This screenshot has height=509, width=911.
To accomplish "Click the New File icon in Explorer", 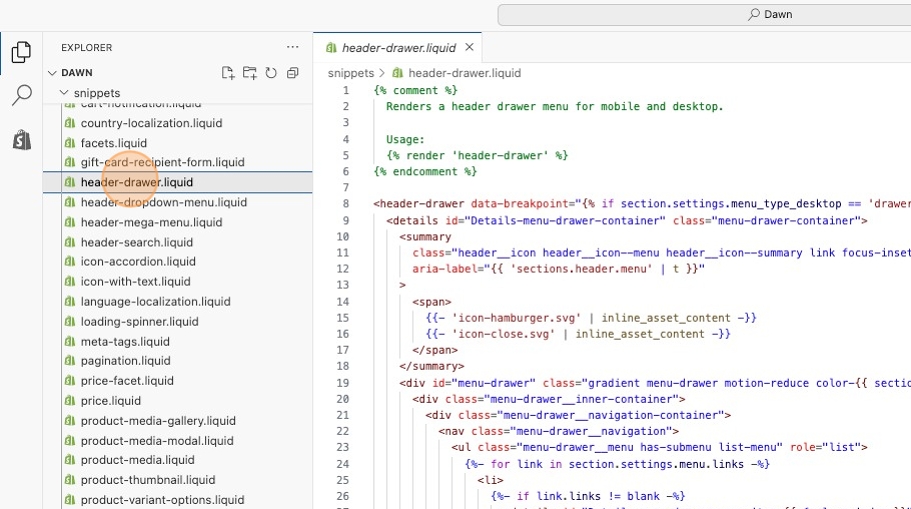I will click(x=228, y=73).
